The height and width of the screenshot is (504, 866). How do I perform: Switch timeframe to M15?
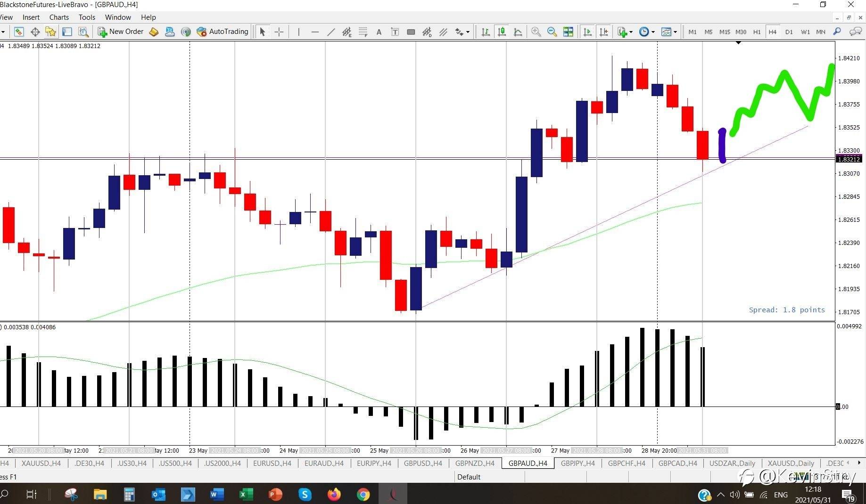tap(725, 32)
